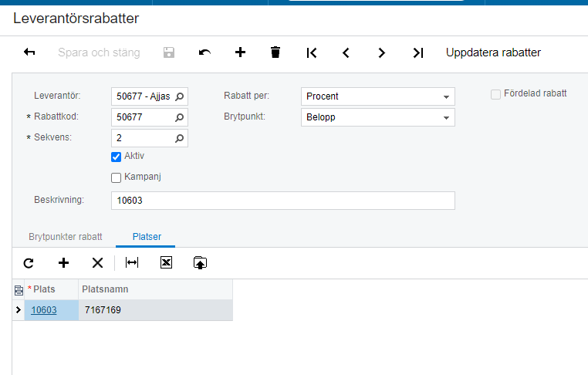The height and width of the screenshot is (375, 588).
Task: Go to previous record arrow
Action: tap(346, 53)
